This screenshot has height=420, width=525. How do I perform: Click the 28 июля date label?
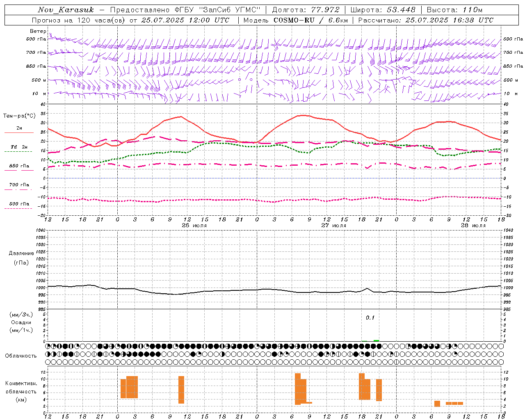click(x=473, y=226)
